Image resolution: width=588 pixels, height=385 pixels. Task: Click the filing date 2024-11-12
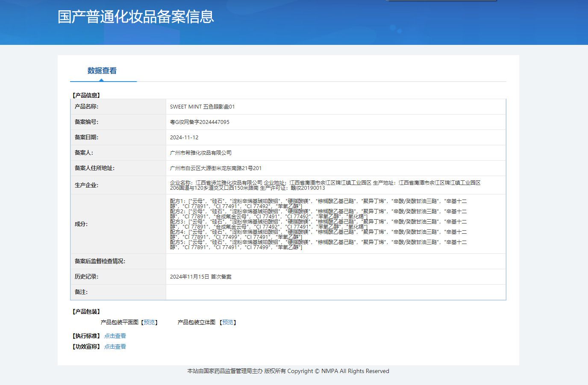pyautogui.click(x=184, y=138)
